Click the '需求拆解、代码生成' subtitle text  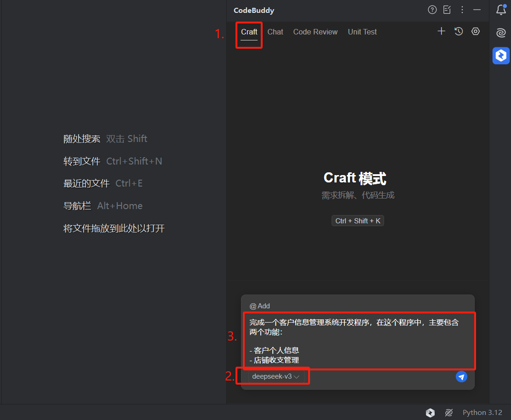tap(358, 195)
